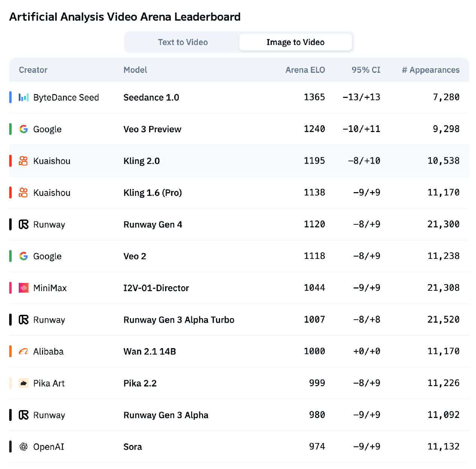Click the 21,308 appearances value

pos(444,288)
